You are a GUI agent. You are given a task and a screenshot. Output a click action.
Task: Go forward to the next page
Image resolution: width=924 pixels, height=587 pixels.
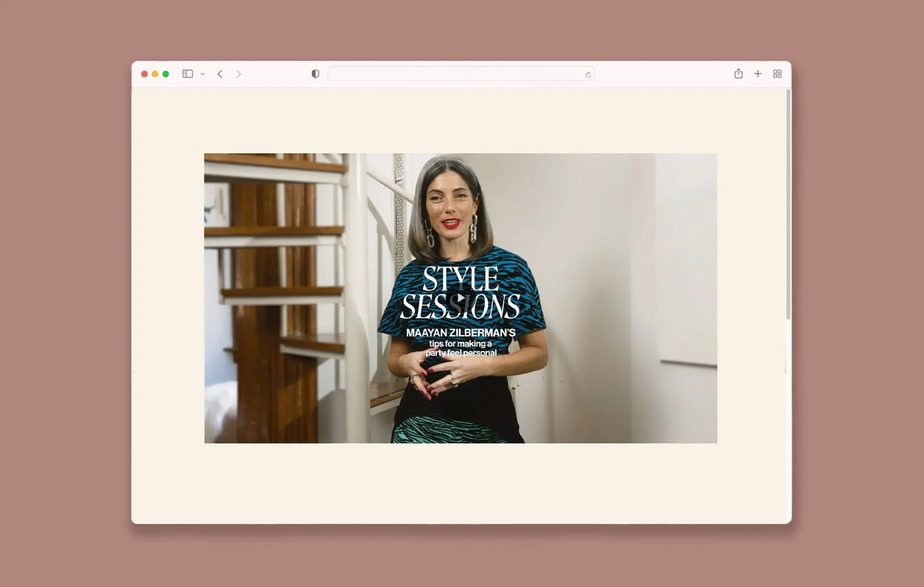(238, 74)
